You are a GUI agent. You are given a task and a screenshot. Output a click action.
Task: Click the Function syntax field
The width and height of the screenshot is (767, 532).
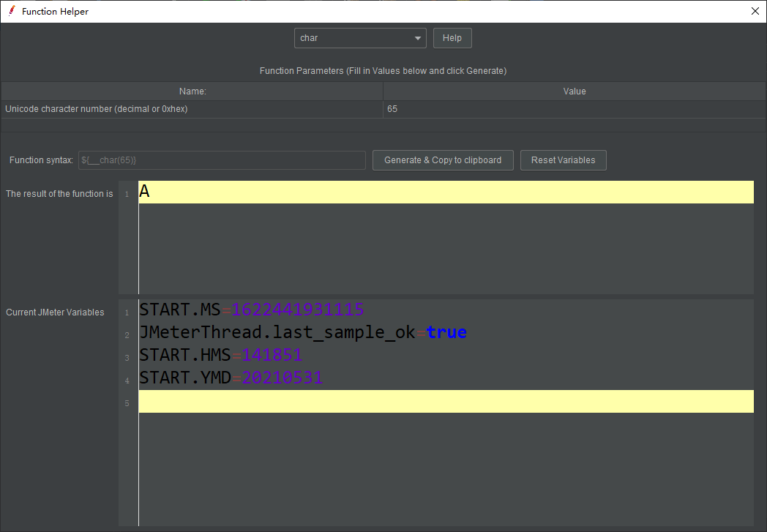222,160
